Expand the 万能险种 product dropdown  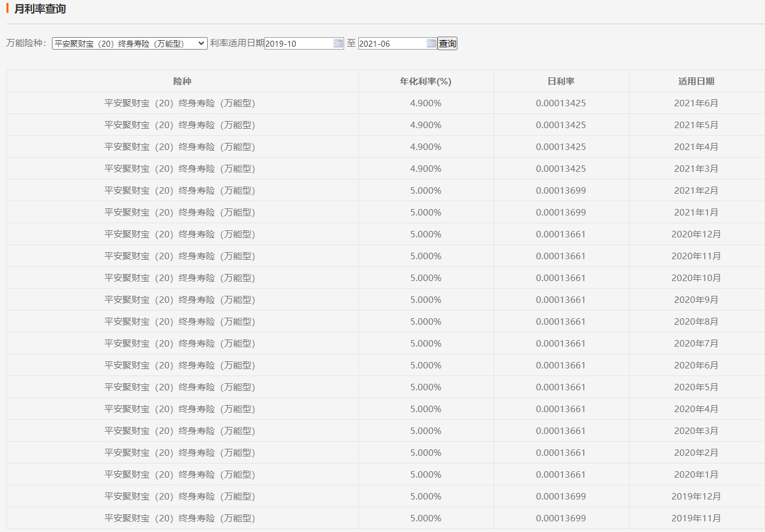(x=129, y=43)
